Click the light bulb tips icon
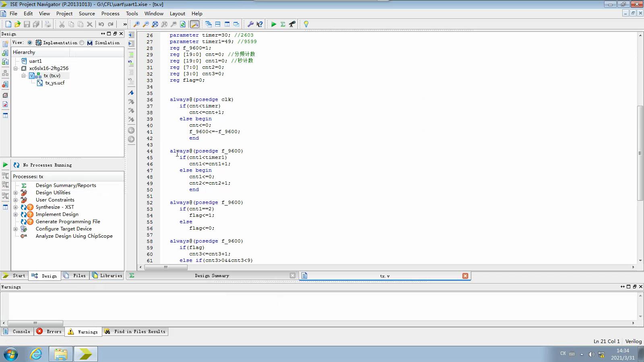Viewport: 644px width, 362px height. pos(306,24)
